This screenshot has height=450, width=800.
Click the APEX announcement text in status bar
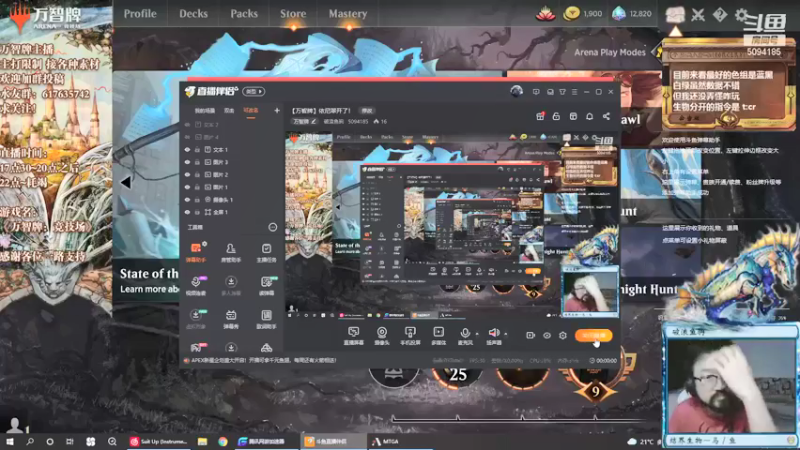point(263,360)
